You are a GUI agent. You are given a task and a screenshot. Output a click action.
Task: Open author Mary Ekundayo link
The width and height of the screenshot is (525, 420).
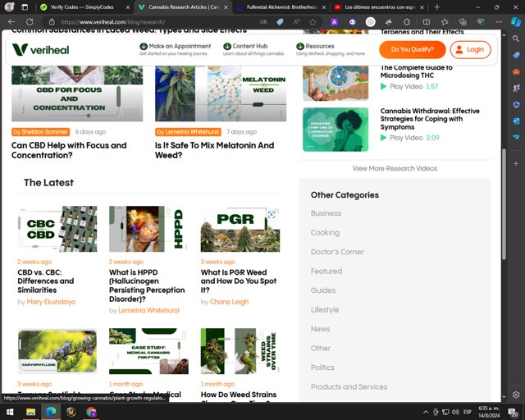[x=51, y=302]
